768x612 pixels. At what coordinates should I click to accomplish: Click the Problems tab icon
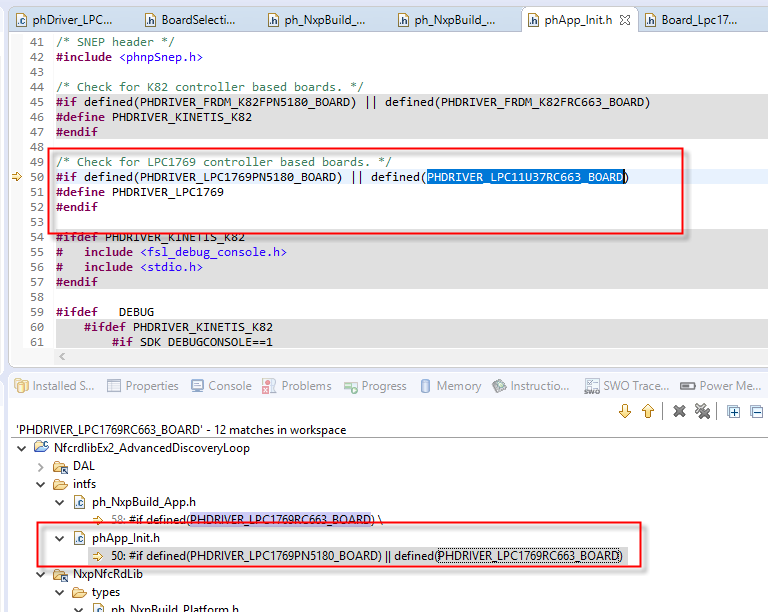coord(268,386)
